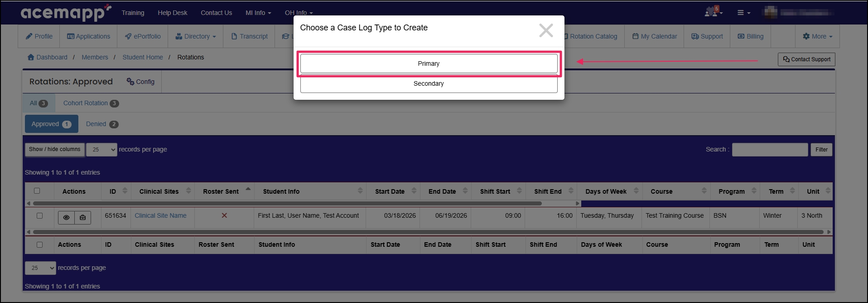
Task: Open Contact Us link
Action: (216, 13)
